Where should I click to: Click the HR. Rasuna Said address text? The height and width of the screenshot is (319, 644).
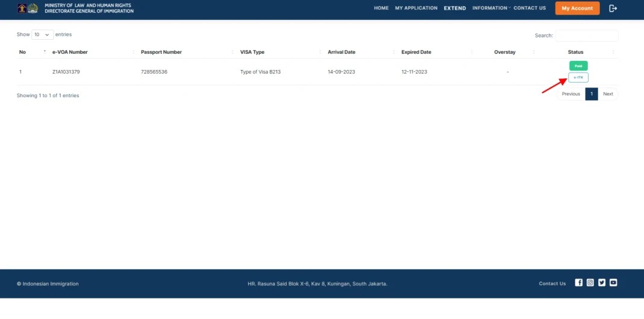click(x=317, y=283)
